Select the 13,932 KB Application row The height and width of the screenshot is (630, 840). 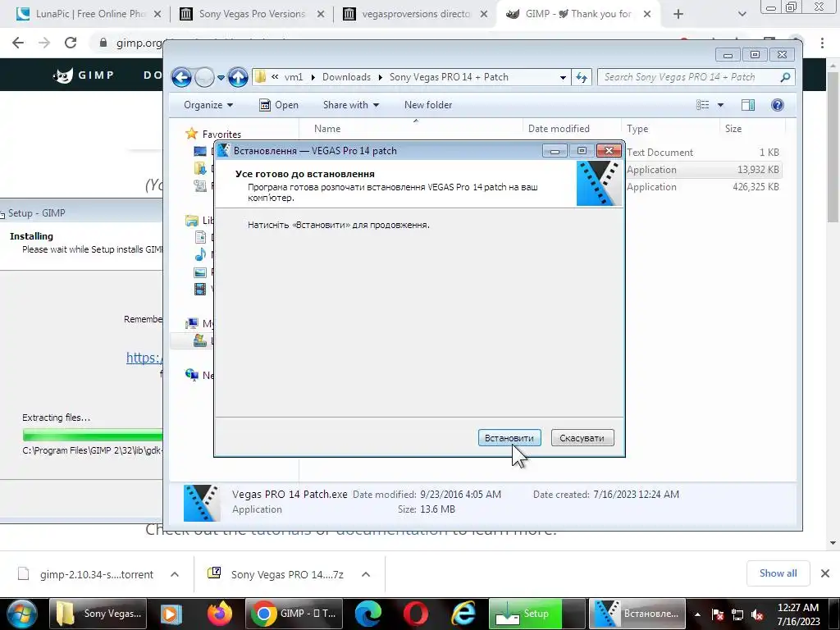(703, 169)
